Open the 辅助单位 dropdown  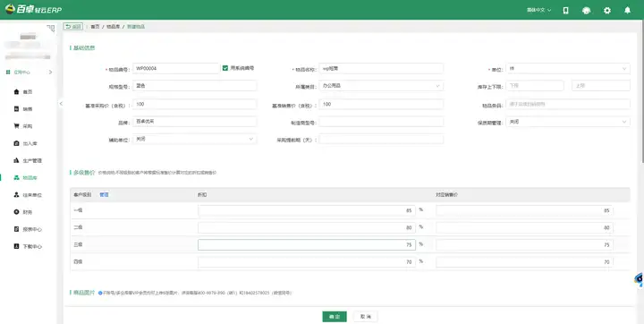[x=194, y=140]
